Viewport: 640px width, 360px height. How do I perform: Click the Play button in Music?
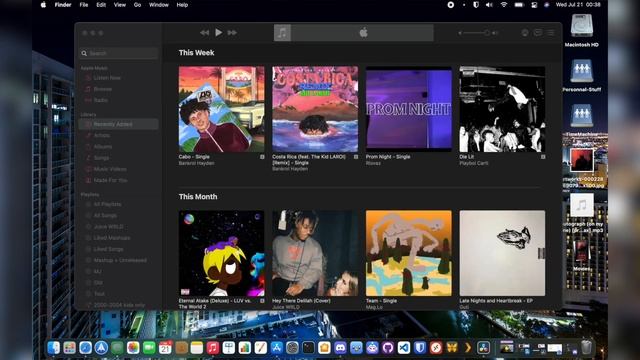point(218,33)
